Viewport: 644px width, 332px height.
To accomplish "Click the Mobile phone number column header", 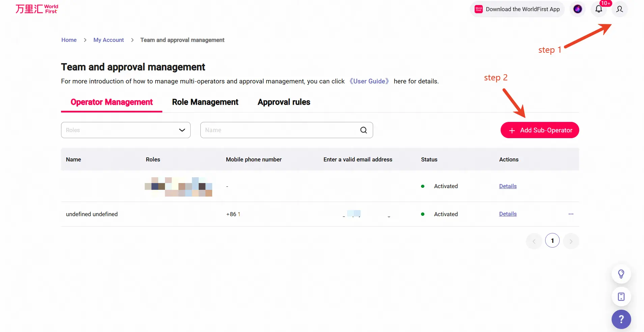I will pyautogui.click(x=254, y=159).
